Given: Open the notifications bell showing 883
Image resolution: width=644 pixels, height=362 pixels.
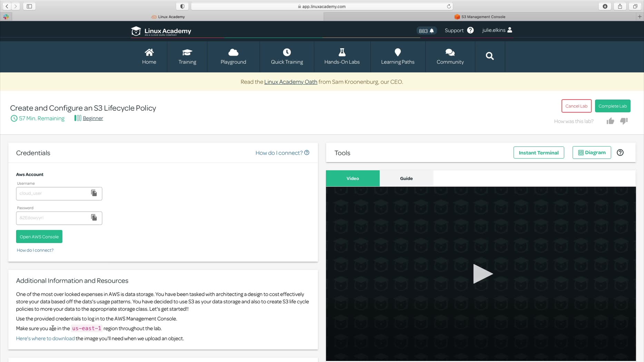Looking at the screenshot, I should [427, 31].
